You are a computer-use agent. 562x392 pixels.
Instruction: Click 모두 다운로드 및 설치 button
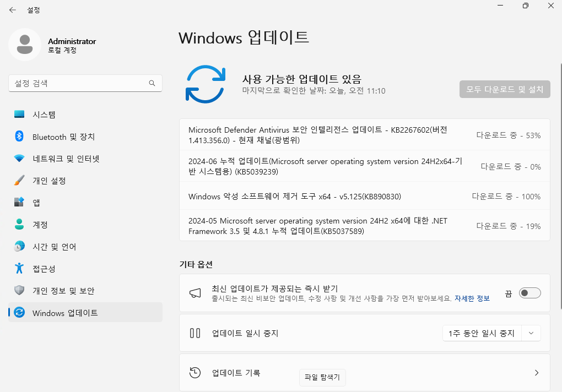[x=505, y=89]
